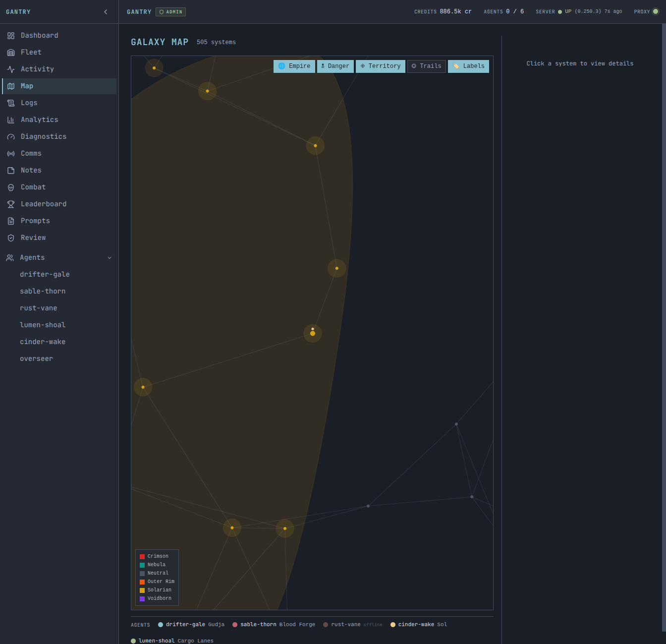The width and height of the screenshot is (666, 644).
Task: Click lumen-shoal Cargo Lanes in agents bar
Action: pos(172,641)
